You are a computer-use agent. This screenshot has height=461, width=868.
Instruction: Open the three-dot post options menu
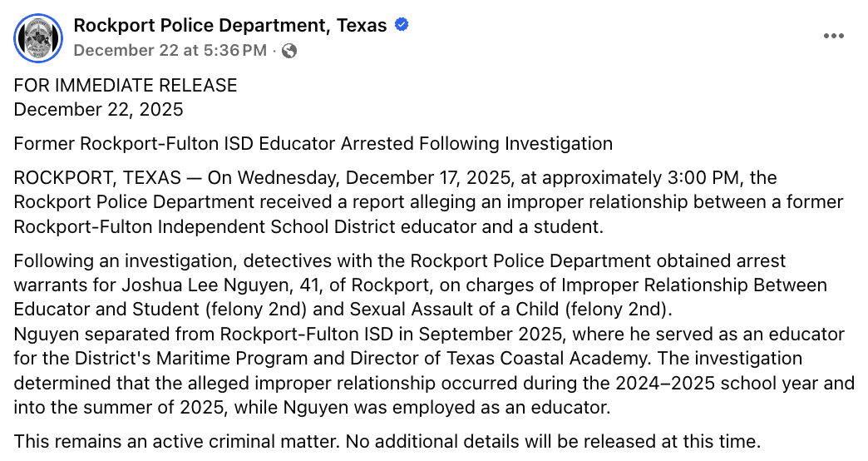[x=833, y=36]
